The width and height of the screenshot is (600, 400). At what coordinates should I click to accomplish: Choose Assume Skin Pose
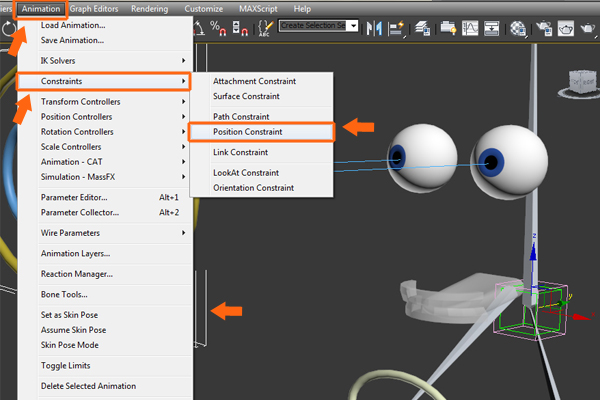[x=105, y=330]
